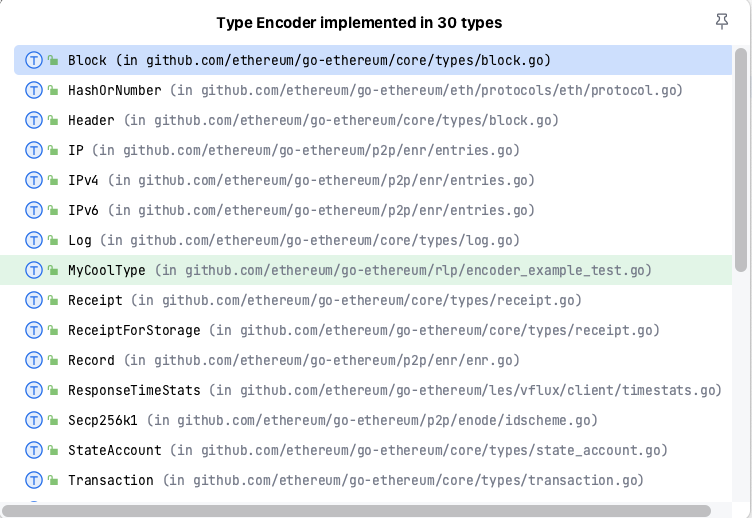Click the green lock icon beside IPv4

point(53,180)
